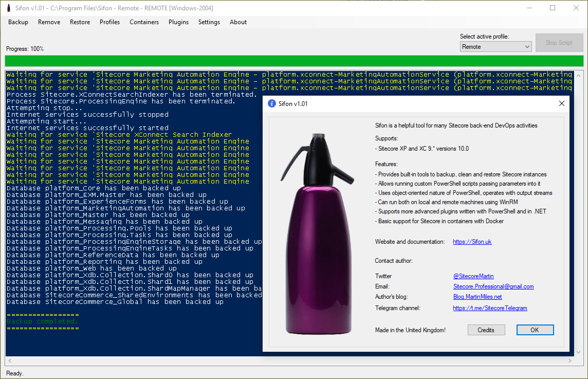Click the disabled Stop Script button

(x=559, y=43)
